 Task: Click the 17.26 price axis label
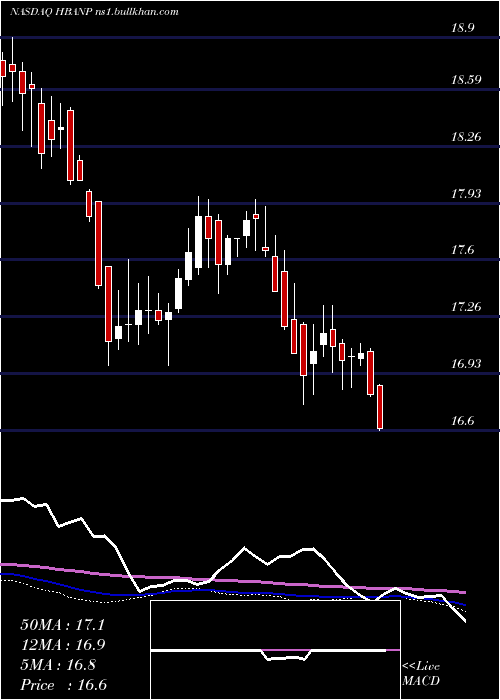point(468,307)
